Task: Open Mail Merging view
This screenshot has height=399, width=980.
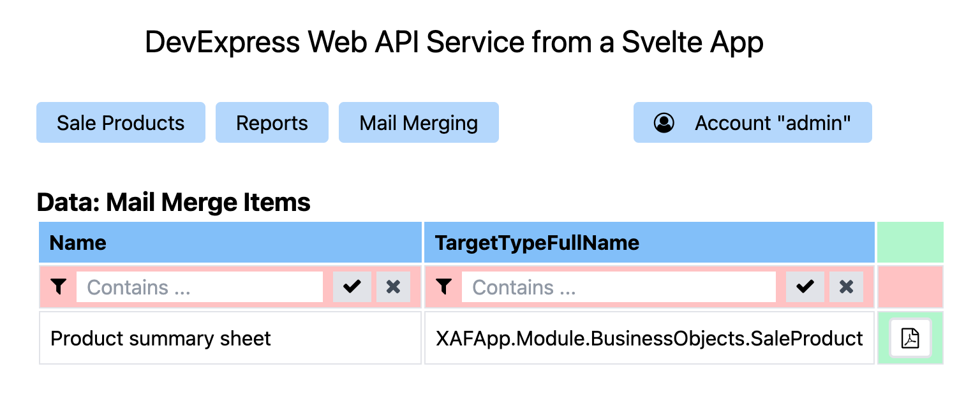Action: [419, 122]
